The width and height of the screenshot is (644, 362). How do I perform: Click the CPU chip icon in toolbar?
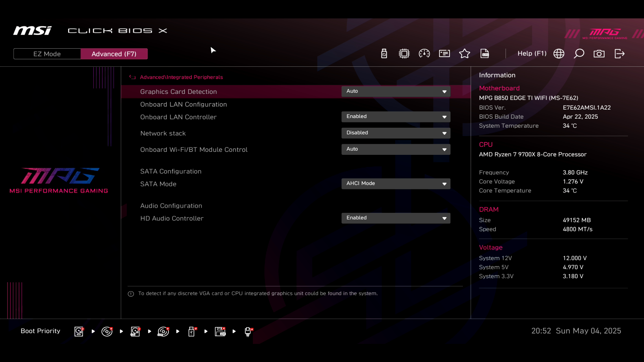pos(404,54)
